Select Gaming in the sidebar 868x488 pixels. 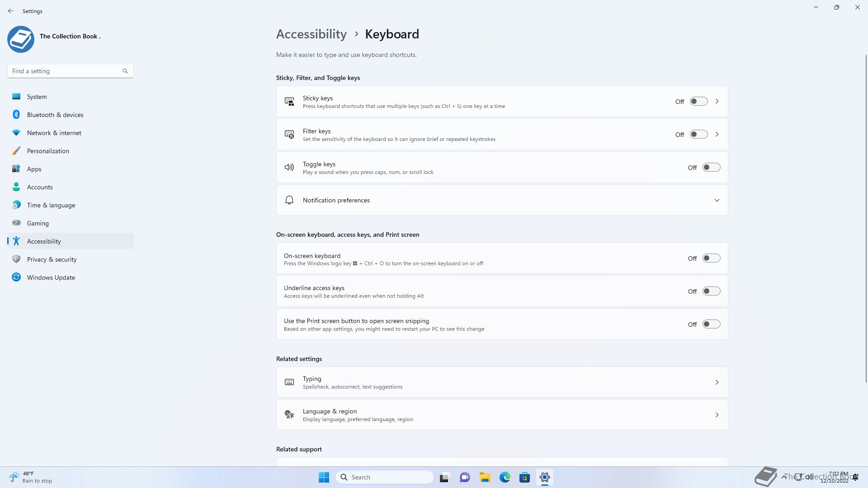71,223
